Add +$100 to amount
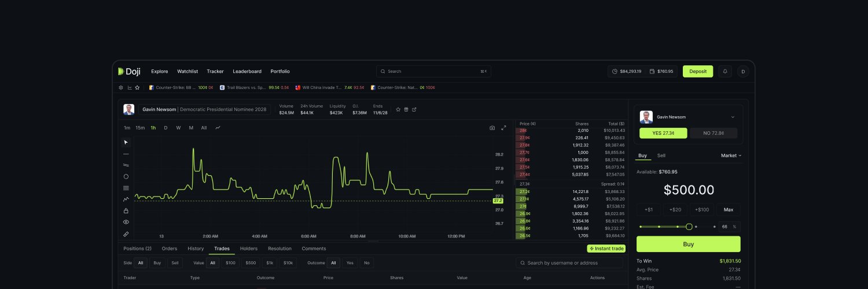 (702, 209)
